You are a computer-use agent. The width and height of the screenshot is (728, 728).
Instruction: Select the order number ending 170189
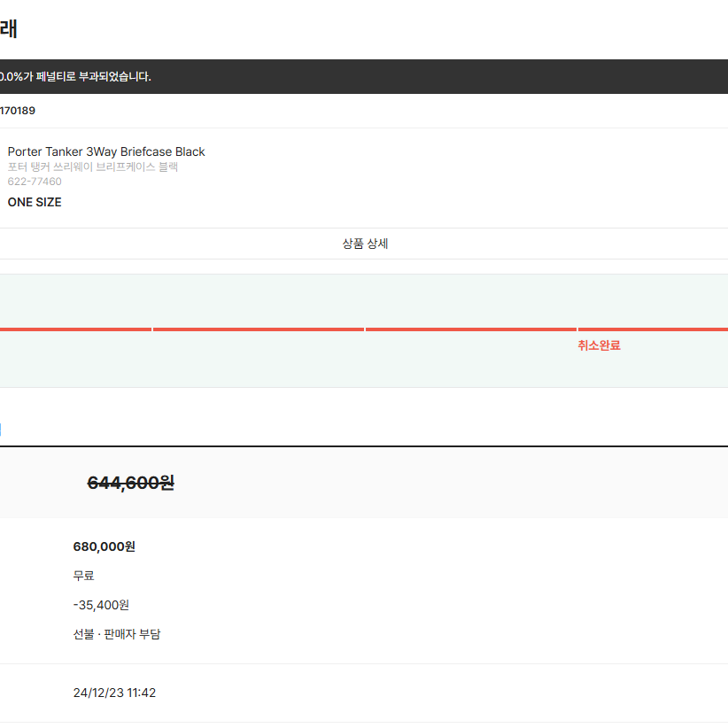click(x=18, y=111)
